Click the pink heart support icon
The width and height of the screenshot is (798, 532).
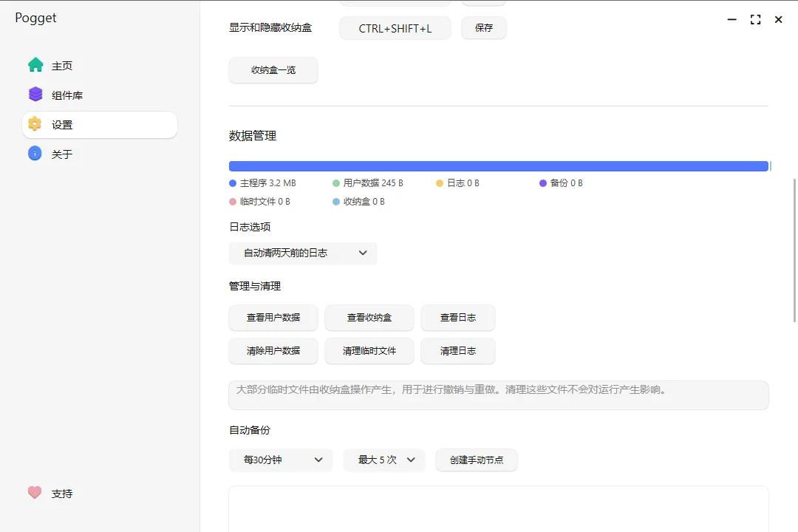click(x=35, y=492)
